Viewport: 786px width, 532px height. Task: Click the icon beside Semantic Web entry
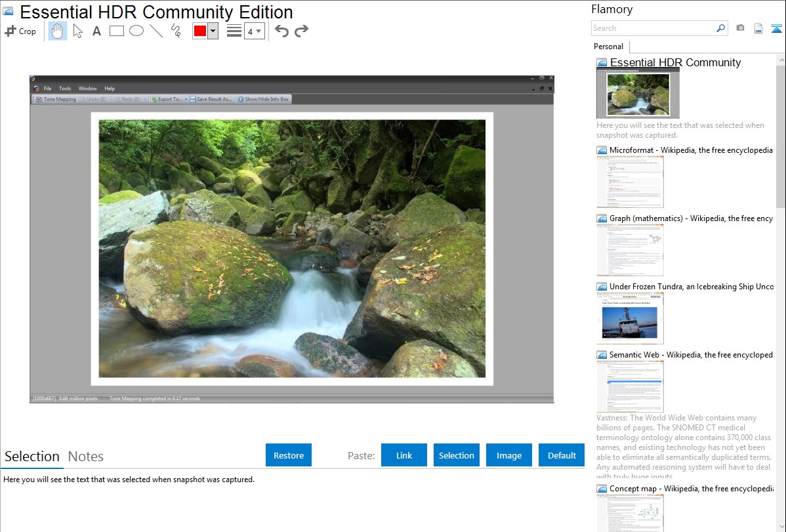602,355
